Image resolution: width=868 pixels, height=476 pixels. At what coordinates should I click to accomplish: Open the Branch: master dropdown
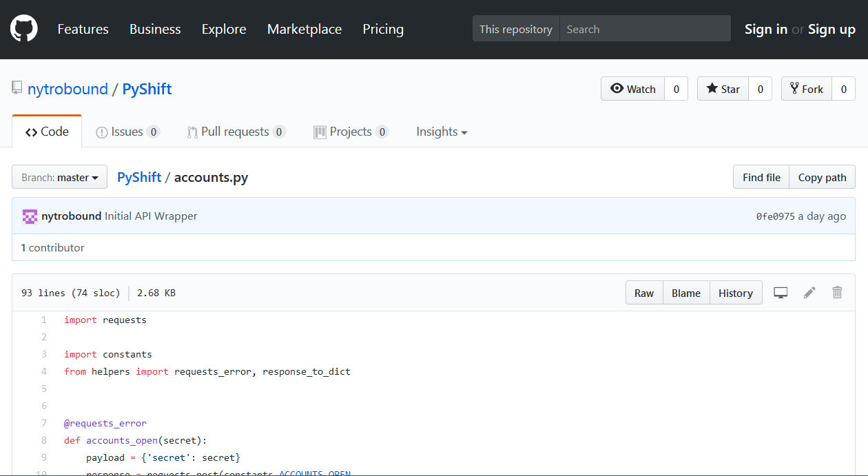[x=60, y=177]
